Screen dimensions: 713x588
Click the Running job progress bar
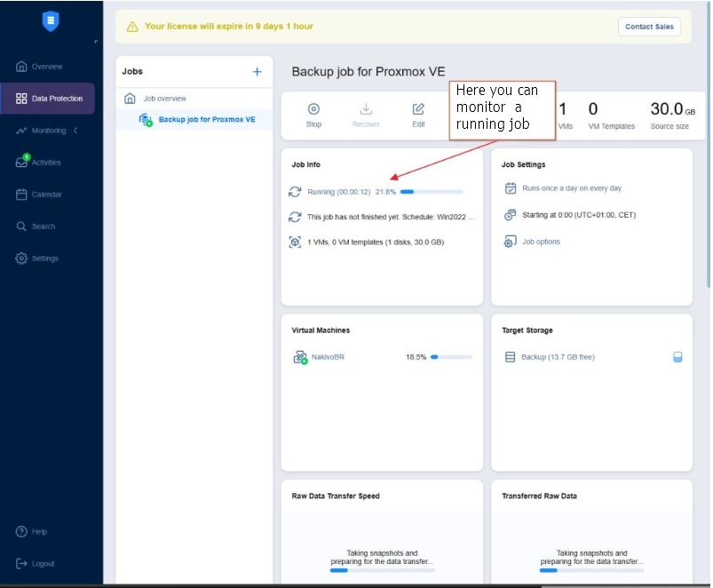pos(431,192)
